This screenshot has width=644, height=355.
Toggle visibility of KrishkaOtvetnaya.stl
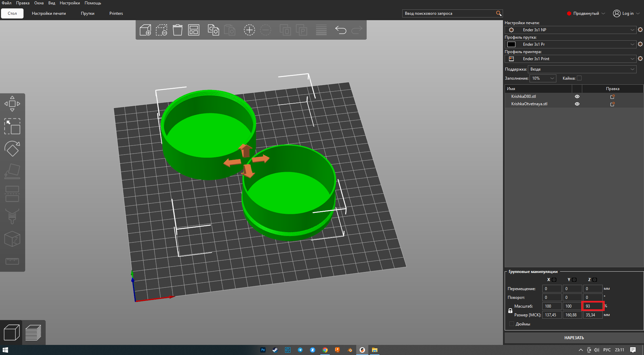[x=577, y=104]
